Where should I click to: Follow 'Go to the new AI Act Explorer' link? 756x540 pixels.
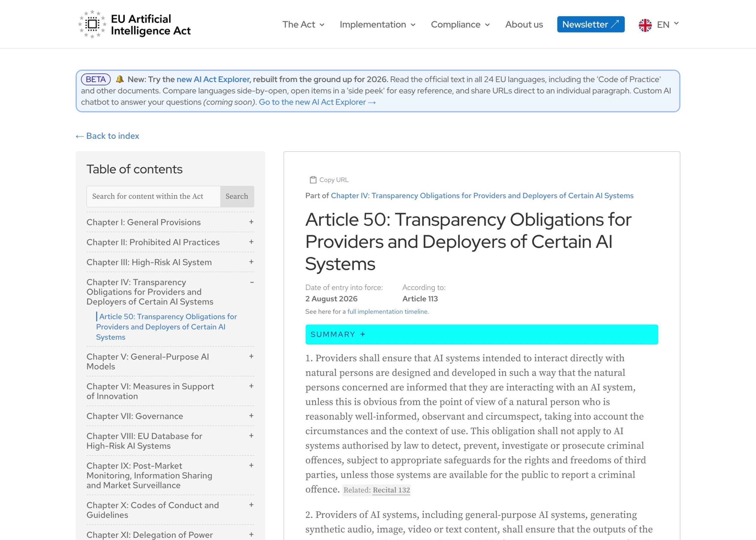pos(317,102)
